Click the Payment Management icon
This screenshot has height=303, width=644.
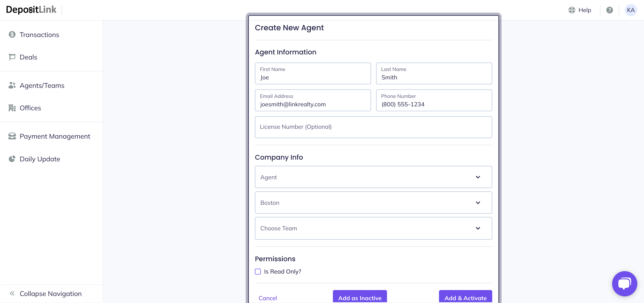12,136
